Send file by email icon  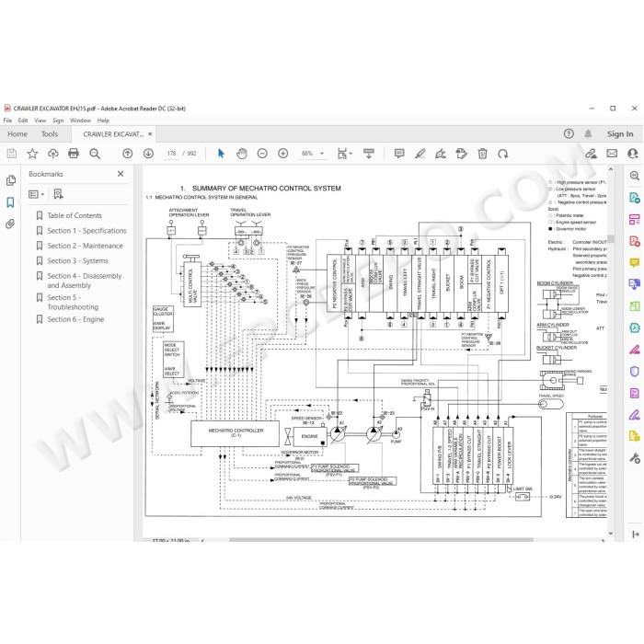tap(612, 154)
